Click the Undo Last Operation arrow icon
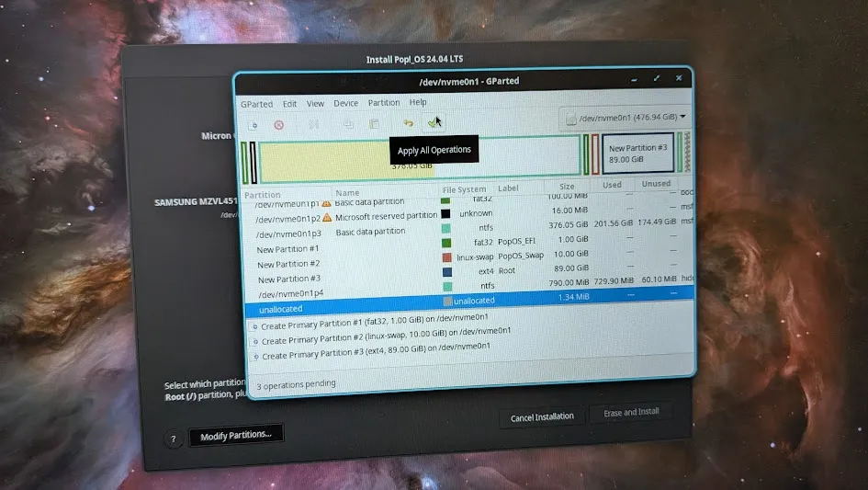 pos(409,123)
